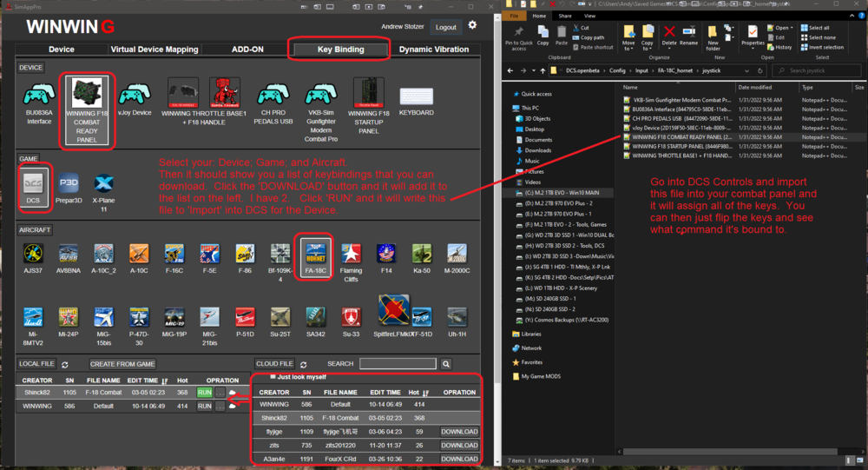Viewport: 868px width, 470px height.
Task: Choose the Prepar3D game icon
Action: tap(69, 182)
